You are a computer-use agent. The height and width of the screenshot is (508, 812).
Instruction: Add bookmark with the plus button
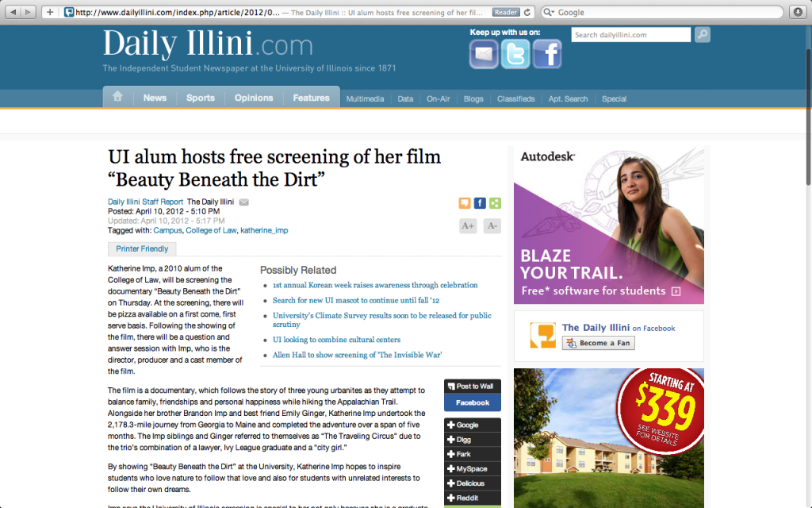pyautogui.click(x=50, y=12)
